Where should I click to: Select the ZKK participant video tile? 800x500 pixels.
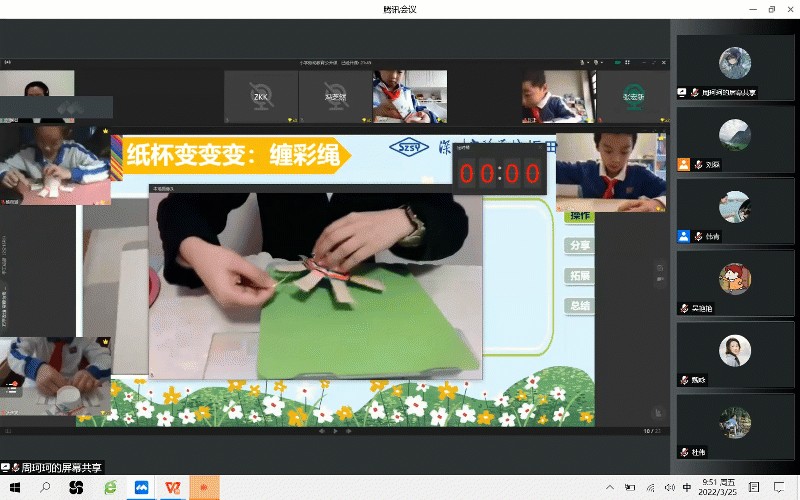pos(261,96)
